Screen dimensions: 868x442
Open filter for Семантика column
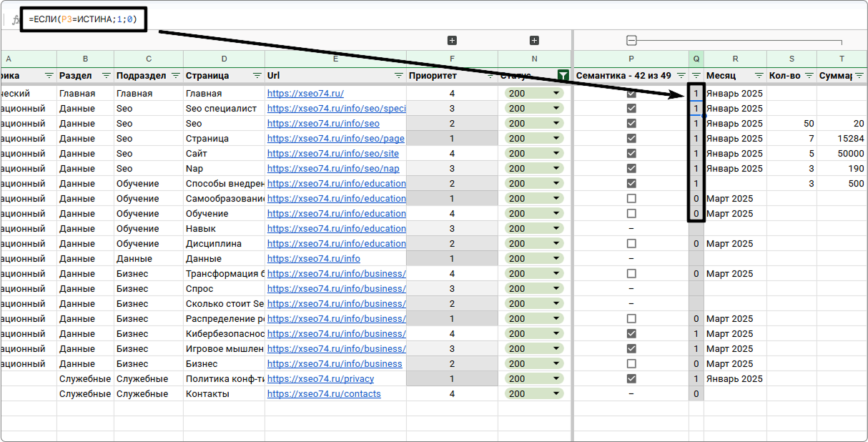681,75
